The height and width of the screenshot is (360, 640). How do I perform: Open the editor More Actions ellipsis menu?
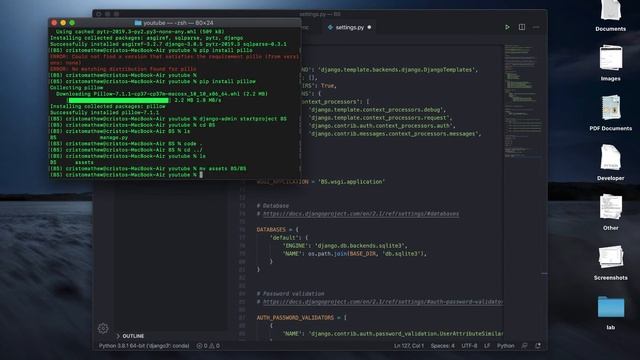pos(536,27)
